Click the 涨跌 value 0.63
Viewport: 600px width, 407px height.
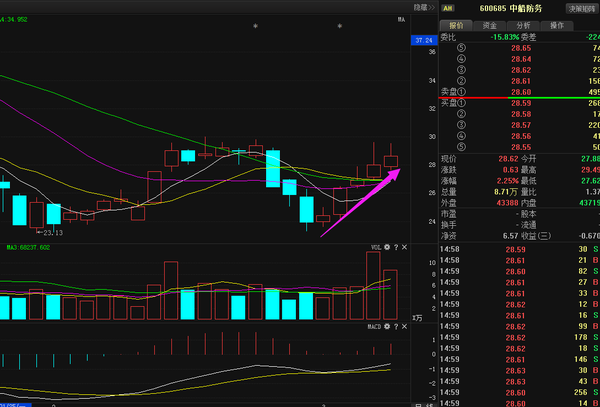tap(511, 170)
